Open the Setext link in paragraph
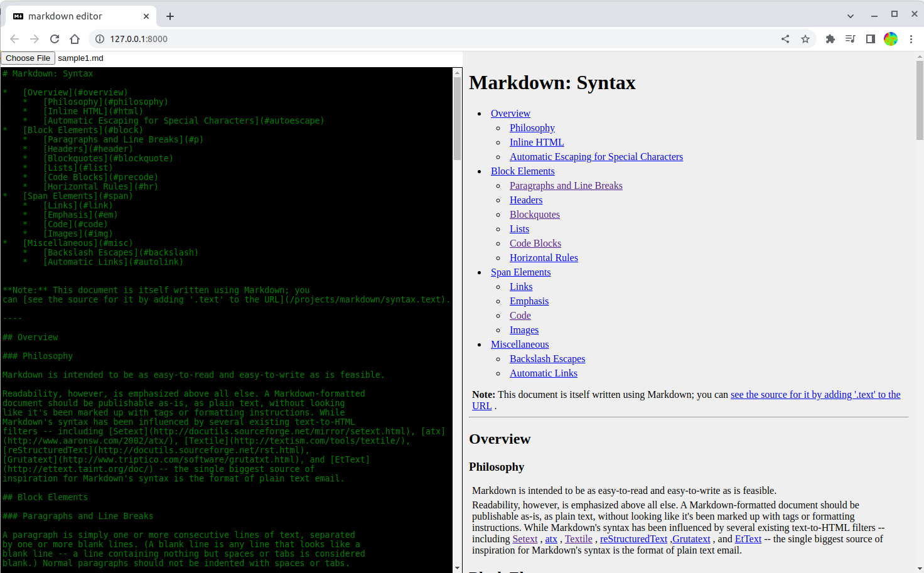Viewport: 924px width, 573px height. [525, 539]
